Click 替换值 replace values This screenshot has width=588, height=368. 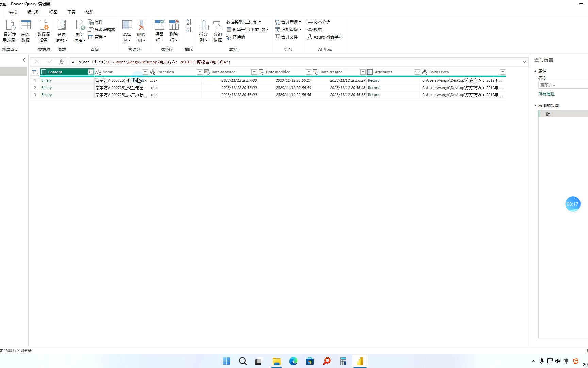[x=235, y=37]
